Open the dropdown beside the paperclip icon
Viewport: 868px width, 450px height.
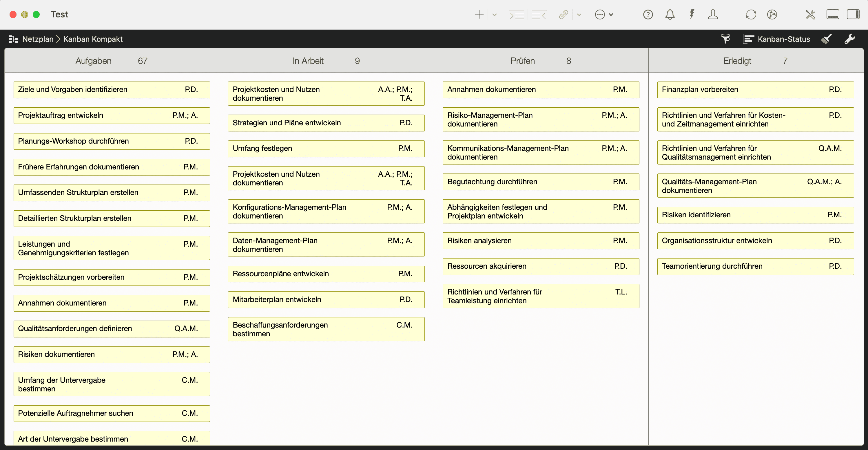(579, 15)
